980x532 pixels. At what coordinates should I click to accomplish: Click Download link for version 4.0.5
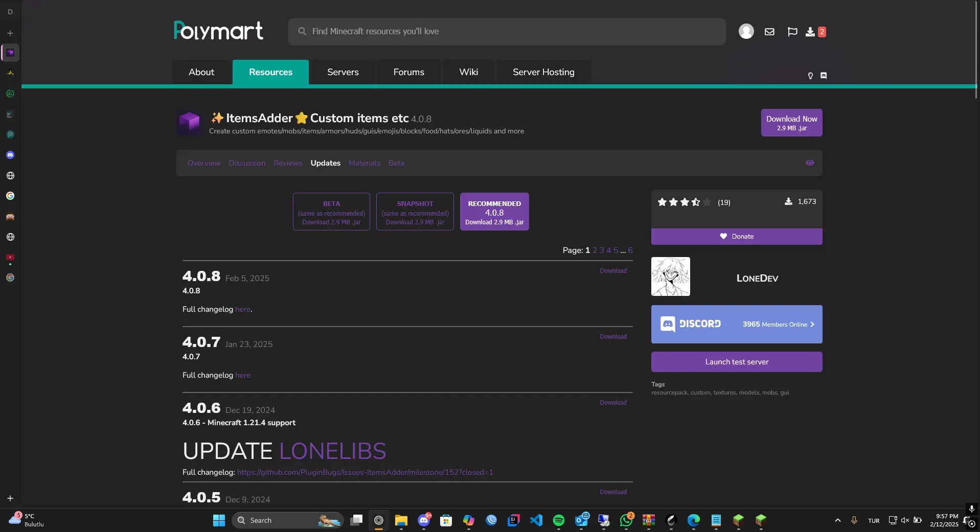[613, 492]
